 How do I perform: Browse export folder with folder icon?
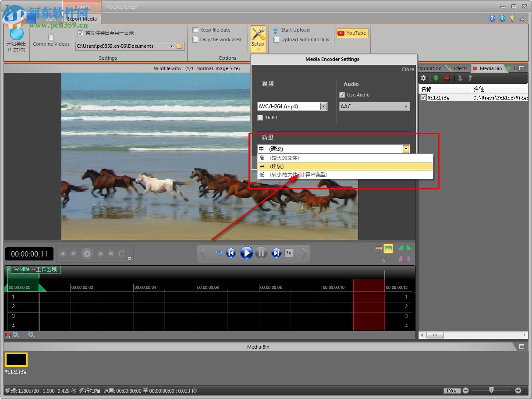click(179, 46)
